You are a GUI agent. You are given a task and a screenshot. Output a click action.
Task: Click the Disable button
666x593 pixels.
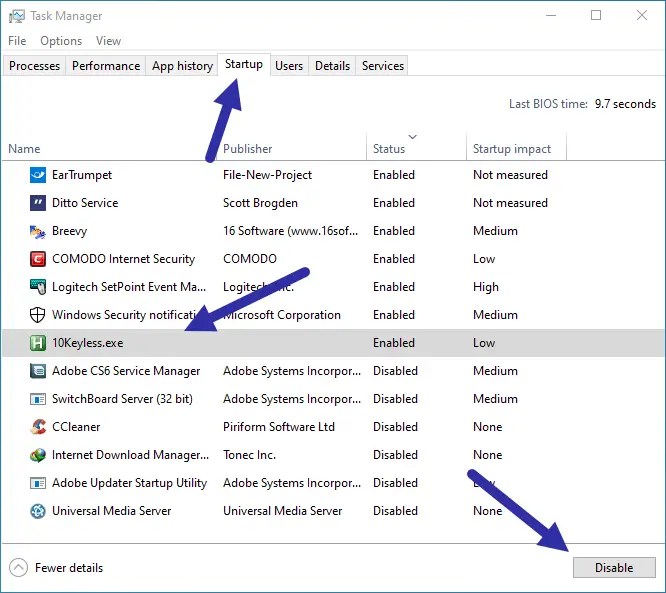click(614, 568)
